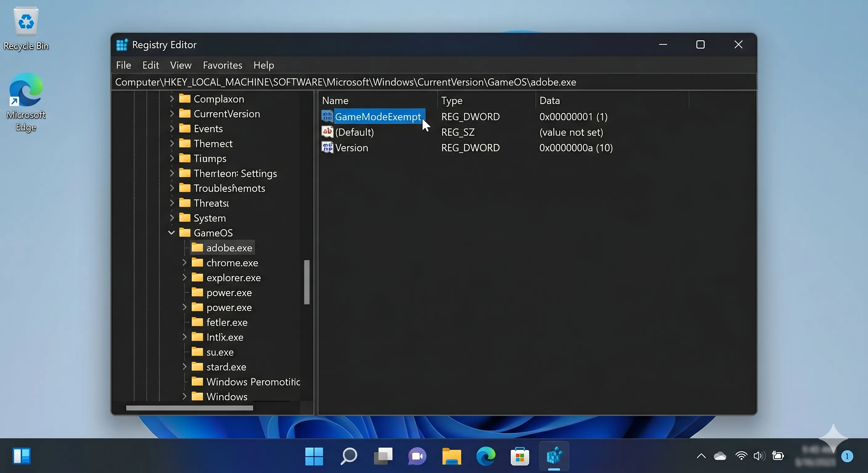This screenshot has height=473, width=868.
Task: Open Microsoft Store from the taskbar
Action: point(520,456)
